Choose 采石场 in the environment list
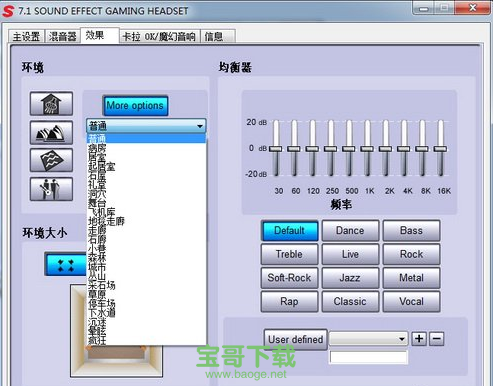Image resolution: width=493 pixels, height=386 pixels. 146,285
